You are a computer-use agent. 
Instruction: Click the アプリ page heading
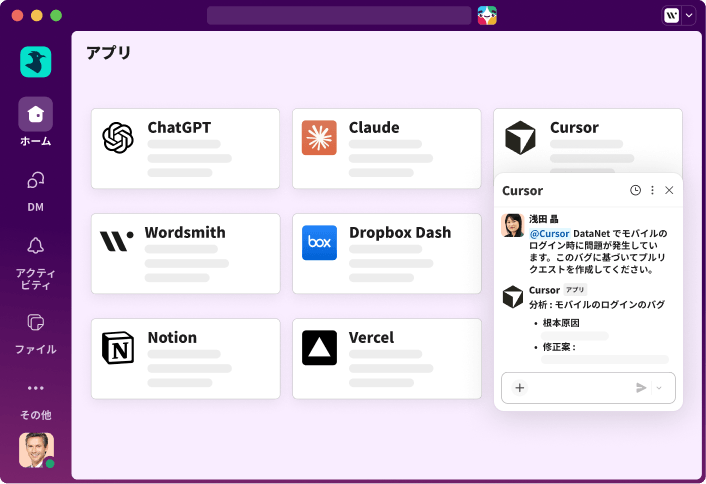coord(109,53)
